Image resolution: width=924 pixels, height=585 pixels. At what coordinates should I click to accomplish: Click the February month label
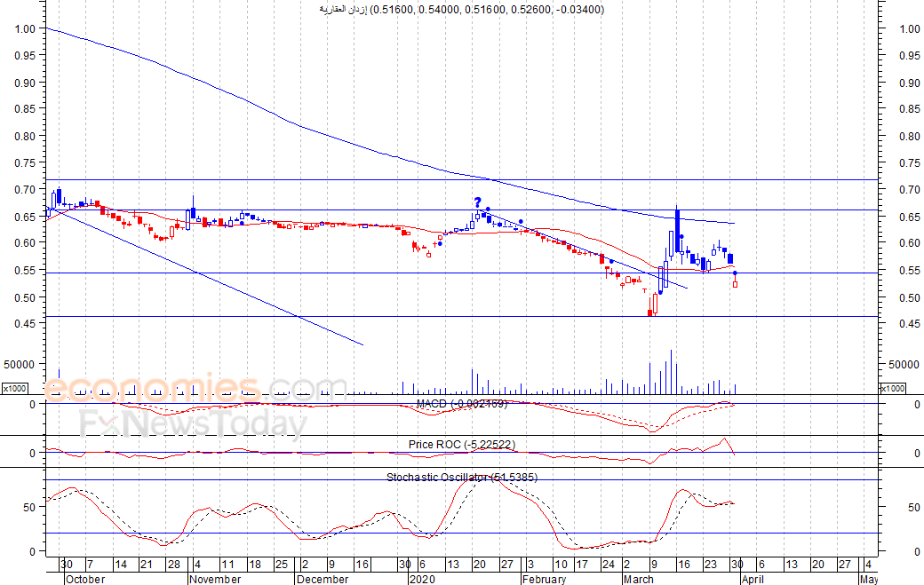pos(545,579)
